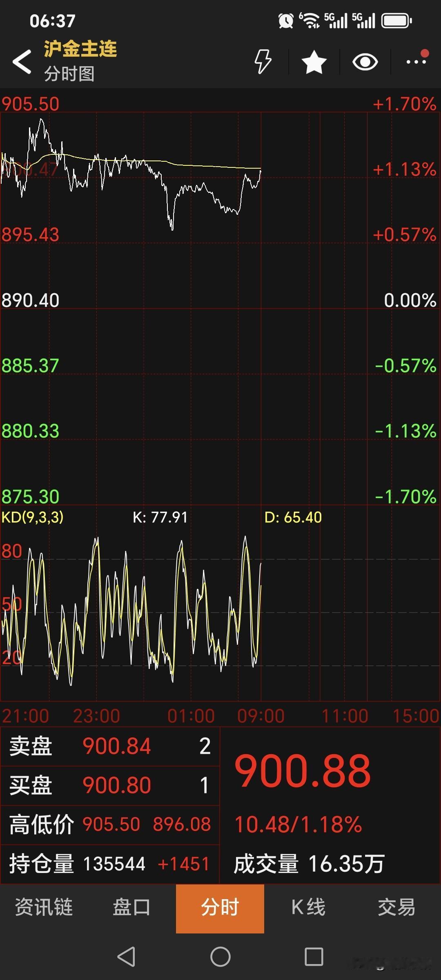Tap the 分时图 subtitle
Viewport: 441px width, 980px height.
[x=69, y=73]
